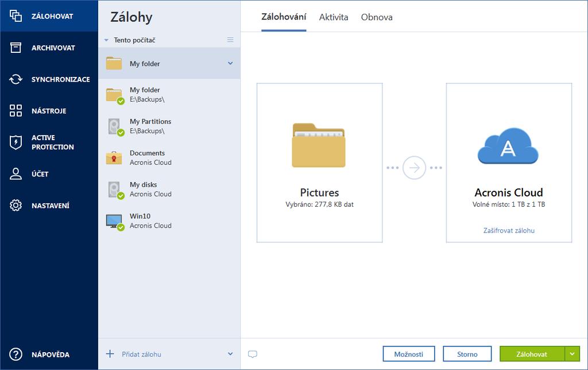
Task: Click the Win10 monitor icon
Action: pyautogui.click(x=114, y=221)
